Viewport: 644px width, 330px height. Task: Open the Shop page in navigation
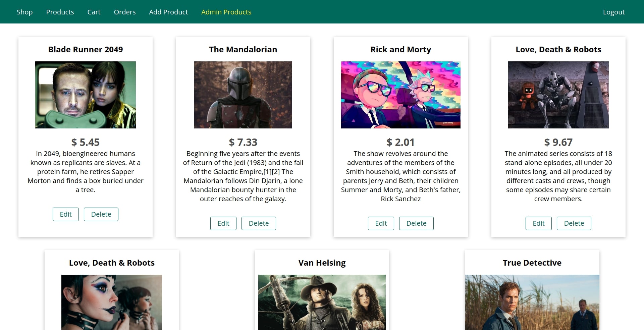click(24, 12)
